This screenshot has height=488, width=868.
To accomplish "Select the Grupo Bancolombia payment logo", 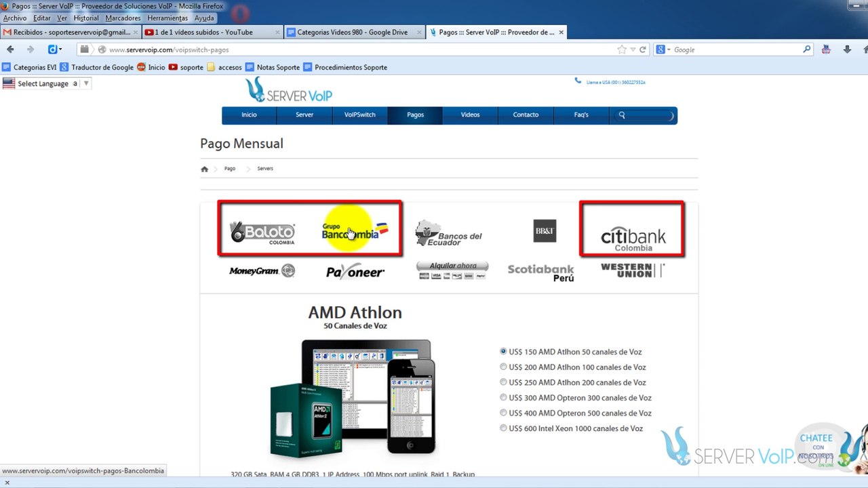I will (355, 231).
